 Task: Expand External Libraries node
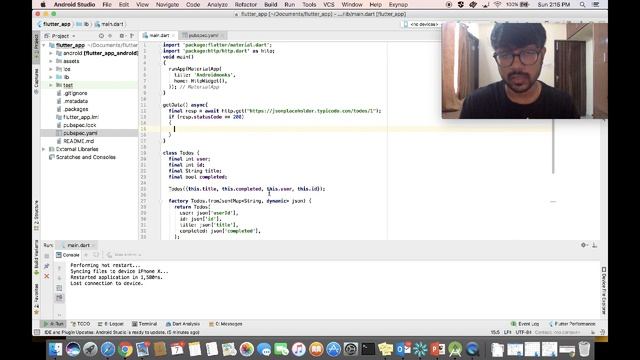pyautogui.click(x=44, y=149)
